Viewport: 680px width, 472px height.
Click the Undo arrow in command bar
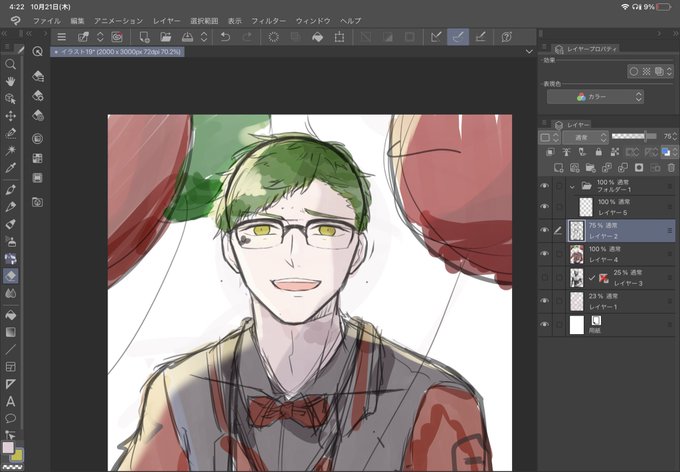click(x=225, y=37)
